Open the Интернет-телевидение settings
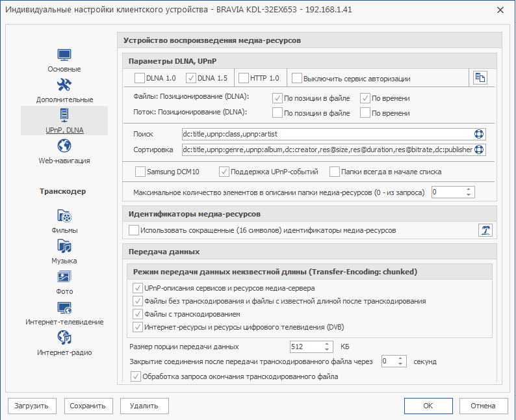The image size is (516, 420). 64,308
